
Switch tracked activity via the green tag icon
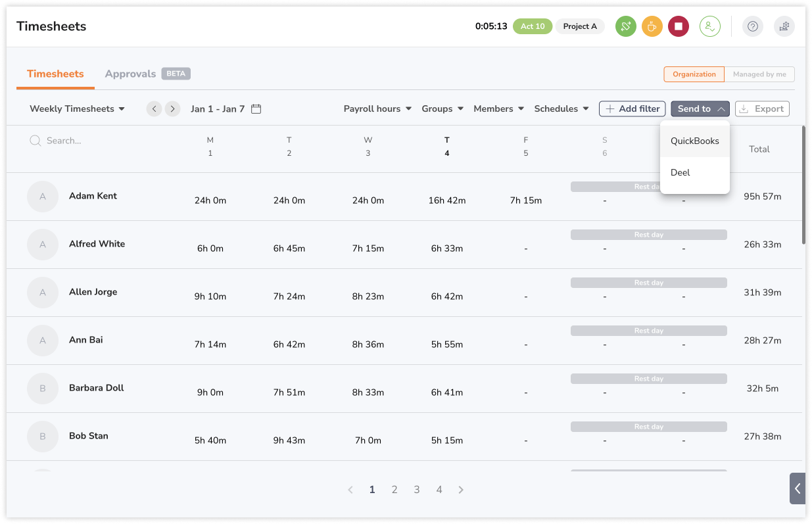(625, 26)
